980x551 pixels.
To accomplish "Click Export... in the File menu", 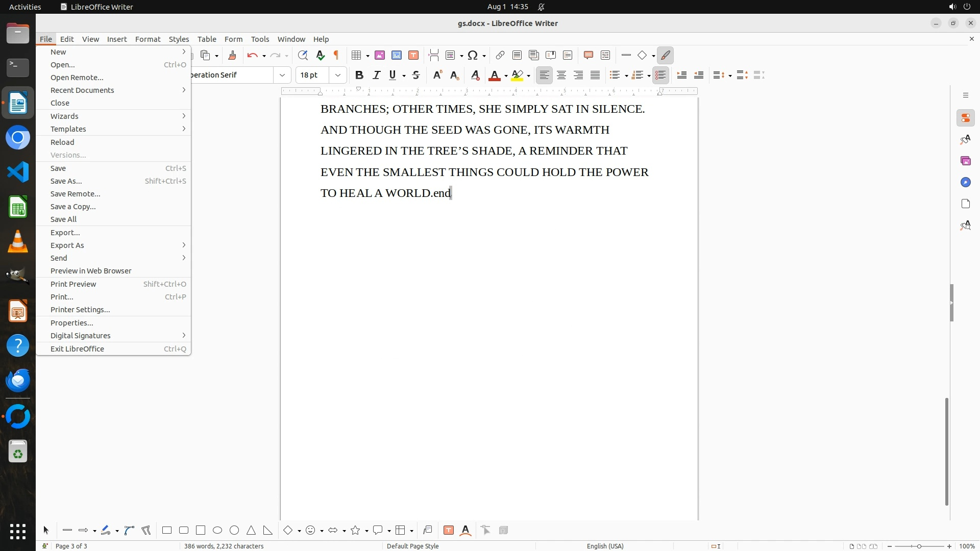I will (65, 232).
